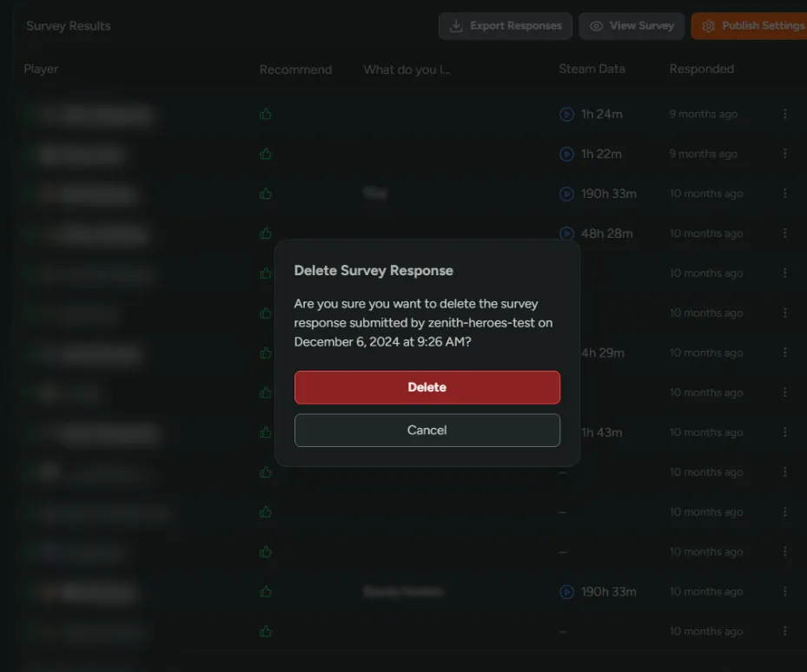
Task: Click the thumbs-up icon in the 1h 24m row
Action: [x=266, y=114]
